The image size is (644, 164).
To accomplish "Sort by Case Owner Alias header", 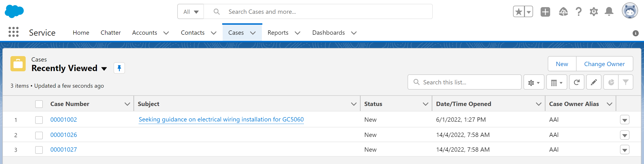I will click(x=574, y=104).
